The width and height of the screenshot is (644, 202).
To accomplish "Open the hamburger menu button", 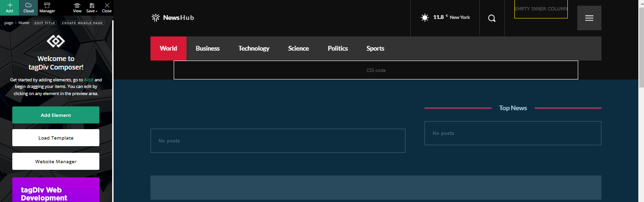I will coord(589,18).
